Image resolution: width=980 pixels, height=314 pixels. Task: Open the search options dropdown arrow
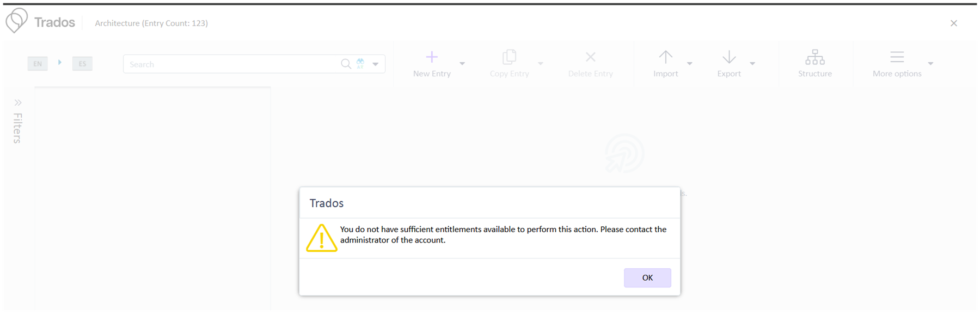pos(375,64)
